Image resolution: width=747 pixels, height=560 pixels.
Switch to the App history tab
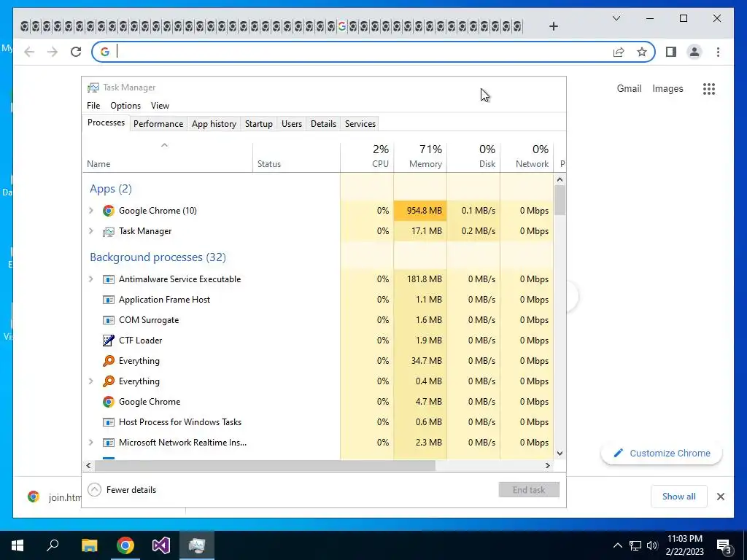click(x=214, y=124)
